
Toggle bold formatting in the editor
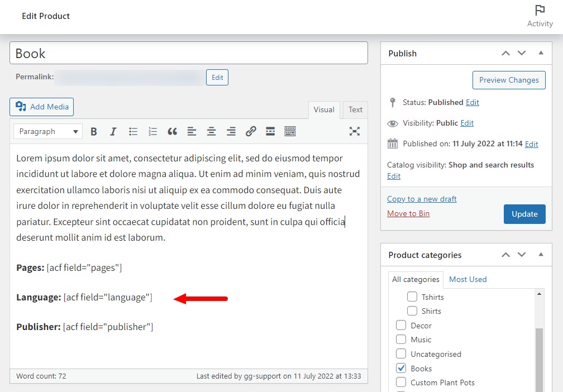[x=93, y=131]
